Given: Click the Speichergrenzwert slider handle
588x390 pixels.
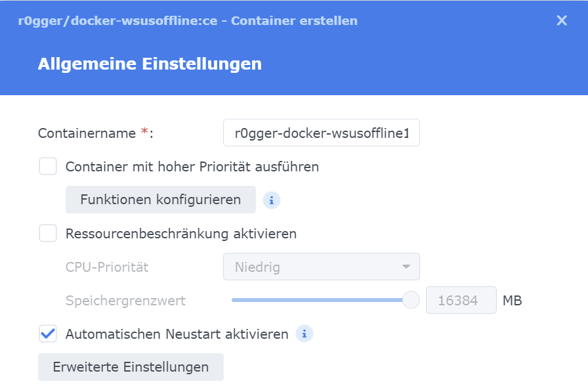Looking at the screenshot, I should click(x=411, y=300).
